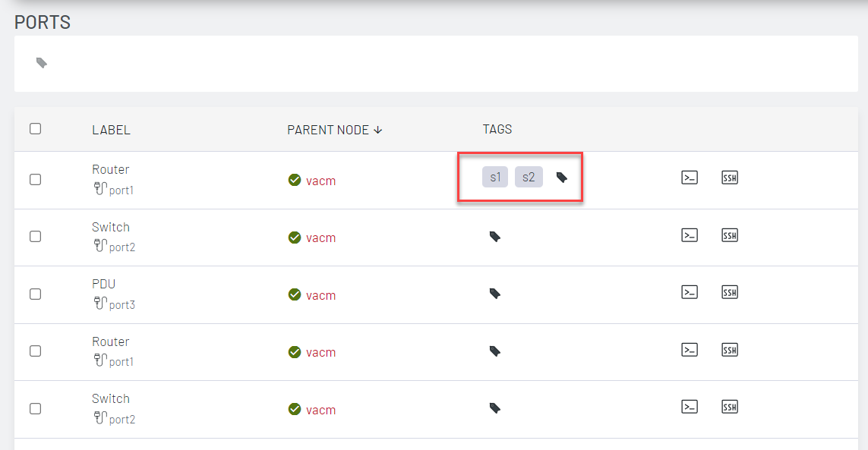Open the Router port details link
The image size is (868, 450).
tap(110, 169)
